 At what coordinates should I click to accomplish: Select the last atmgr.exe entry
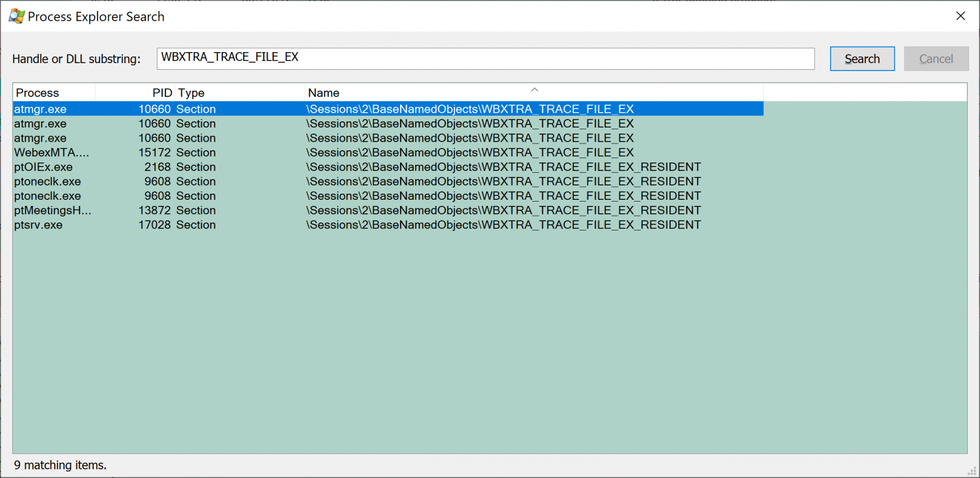point(40,138)
